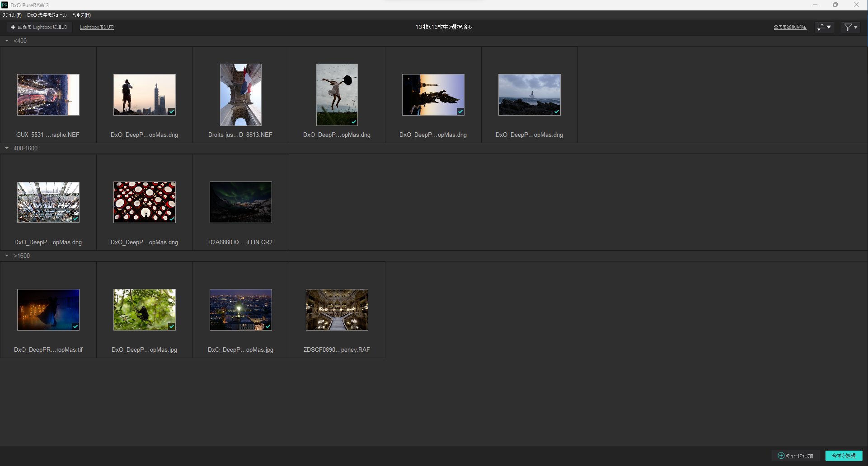Screen dimensions: 868x466
Task: Select the monkey in green tree thumbnail
Action: (x=145, y=310)
